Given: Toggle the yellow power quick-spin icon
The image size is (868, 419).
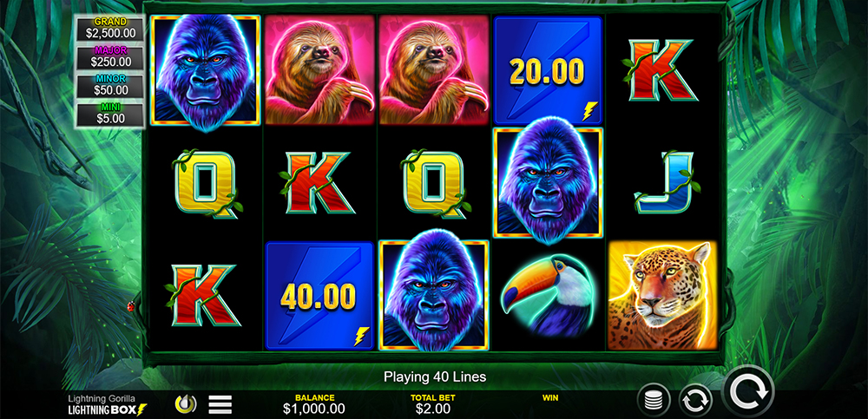Looking at the screenshot, I should pyautogui.click(x=186, y=404).
